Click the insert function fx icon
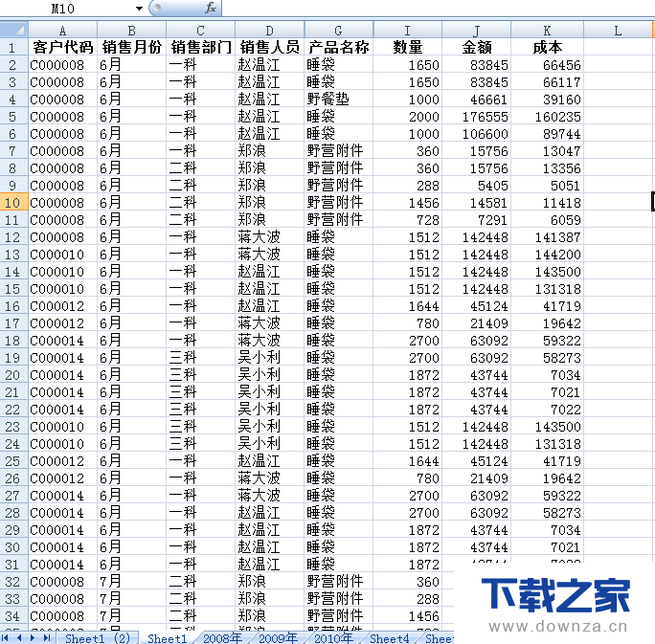655x644 pixels. [210, 8]
